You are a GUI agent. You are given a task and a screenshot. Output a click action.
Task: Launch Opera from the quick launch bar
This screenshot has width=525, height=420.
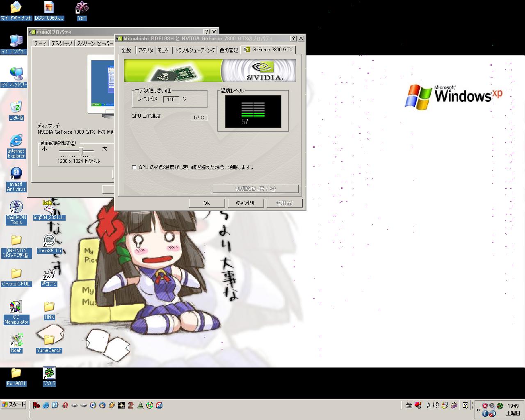(64, 405)
